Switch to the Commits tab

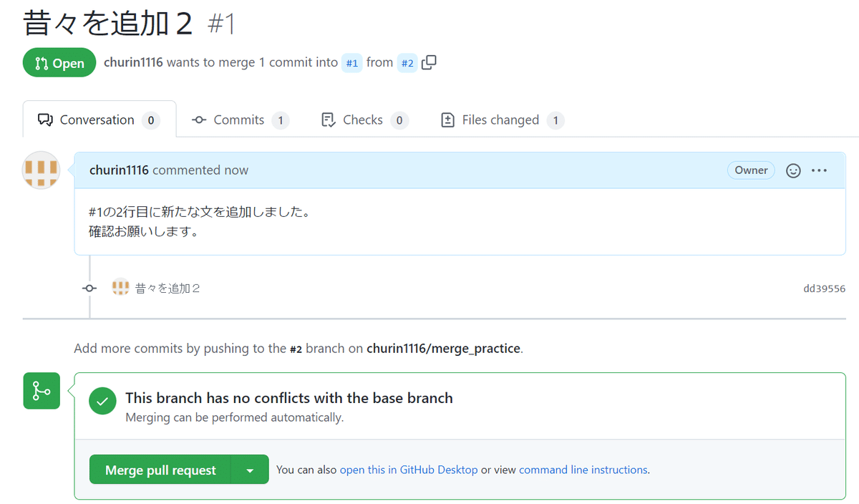click(241, 120)
